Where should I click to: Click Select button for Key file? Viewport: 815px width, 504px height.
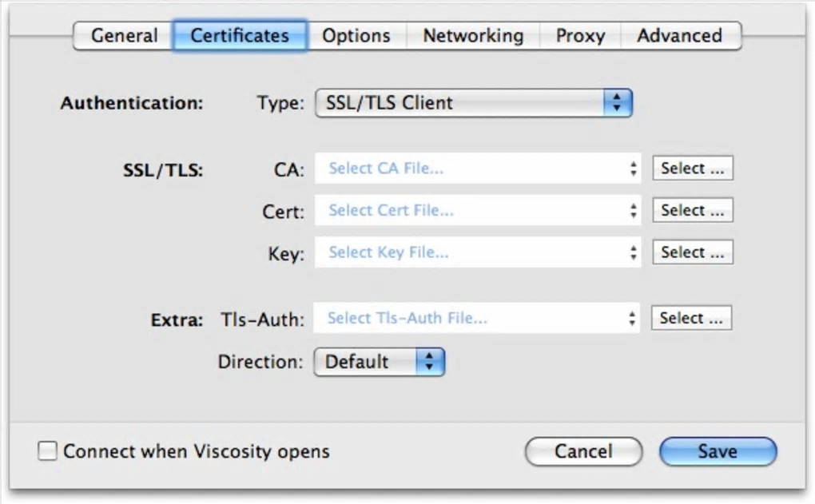[693, 252]
